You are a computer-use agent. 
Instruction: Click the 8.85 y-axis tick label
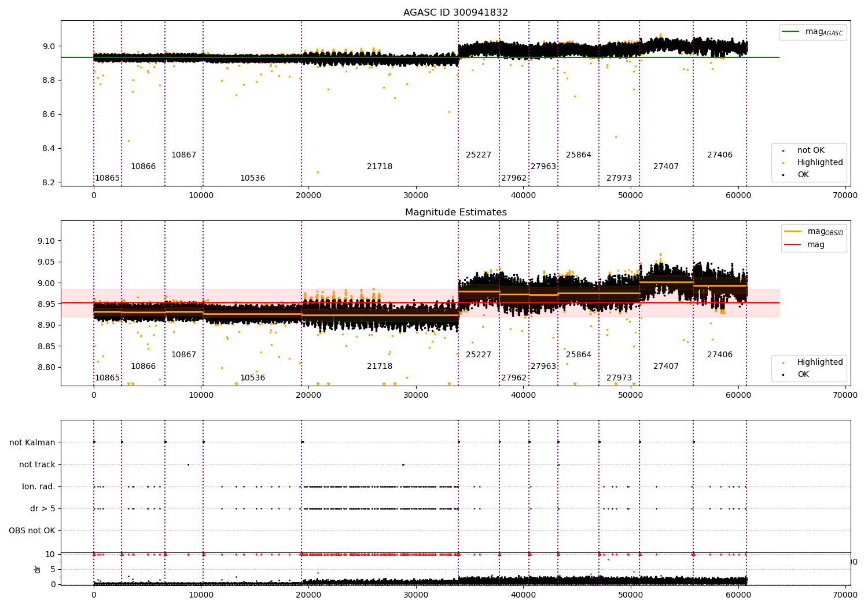[x=46, y=346]
